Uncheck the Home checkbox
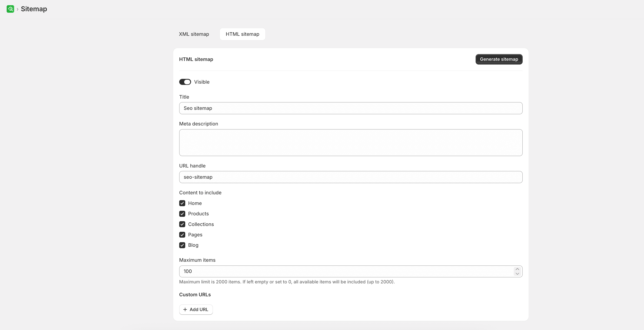Image resolution: width=644 pixels, height=330 pixels. pyautogui.click(x=182, y=203)
